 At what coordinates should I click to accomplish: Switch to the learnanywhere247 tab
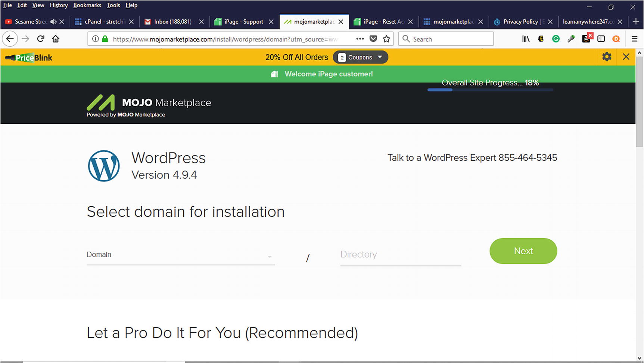(x=588, y=22)
